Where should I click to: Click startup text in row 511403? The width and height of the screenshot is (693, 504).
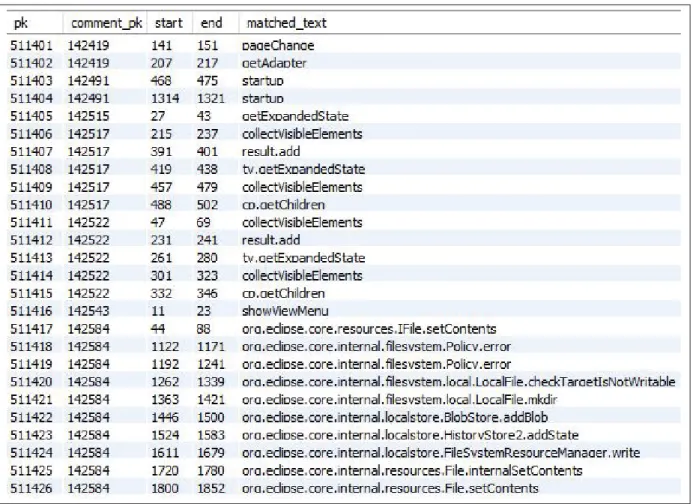(x=263, y=81)
